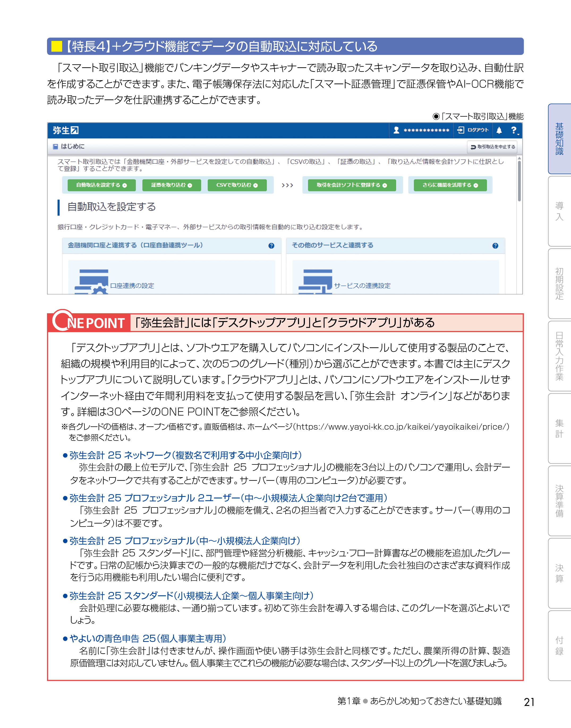Open help icon for 金融機関口座と連携する panel

click(271, 246)
